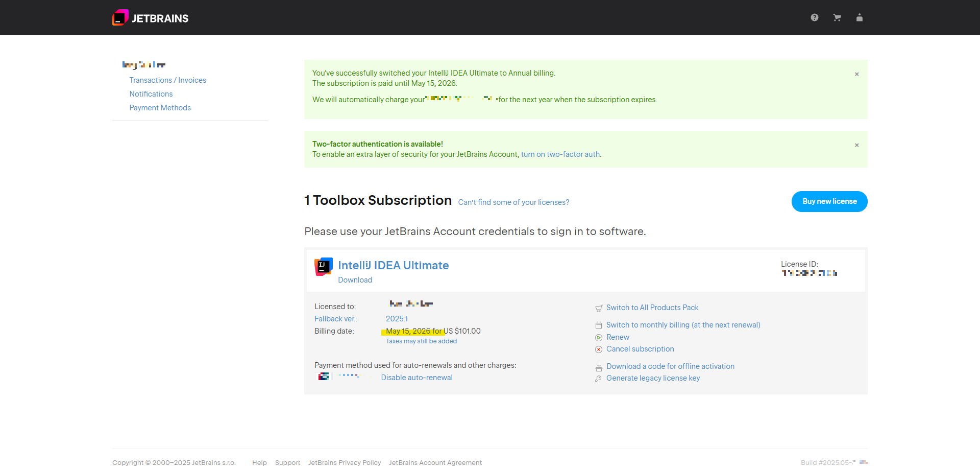Click the Buy new license button
Screen dimensions: 980x468
coord(829,201)
